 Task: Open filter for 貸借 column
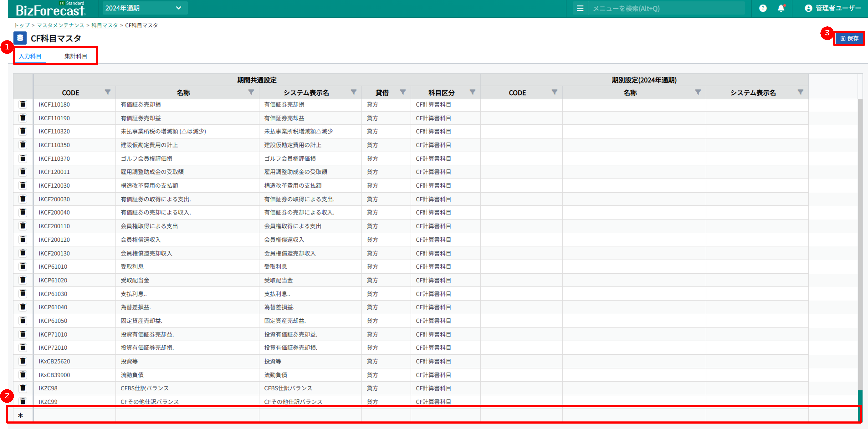tap(403, 92)
